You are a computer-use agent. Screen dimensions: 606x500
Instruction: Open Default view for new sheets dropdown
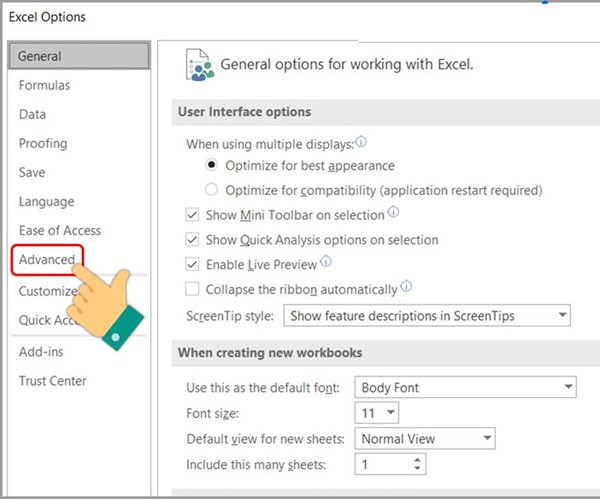[x=425, y=439]
